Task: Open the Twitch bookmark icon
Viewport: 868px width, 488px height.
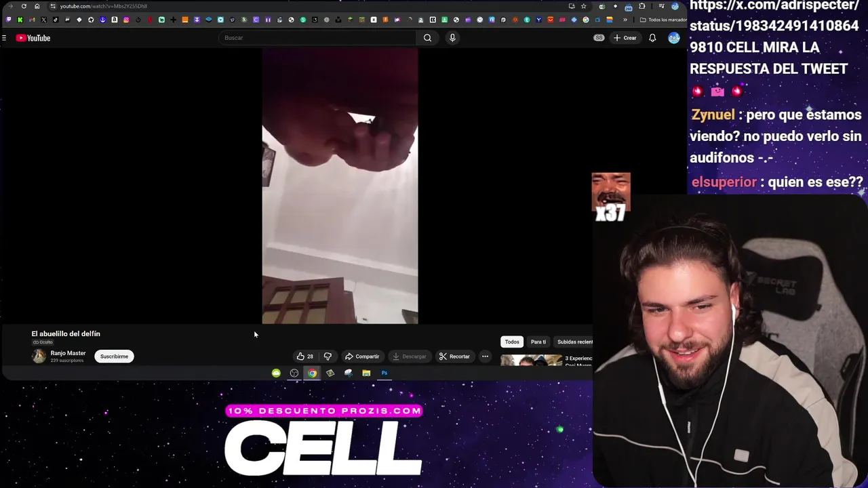Action: coord(8,20)
